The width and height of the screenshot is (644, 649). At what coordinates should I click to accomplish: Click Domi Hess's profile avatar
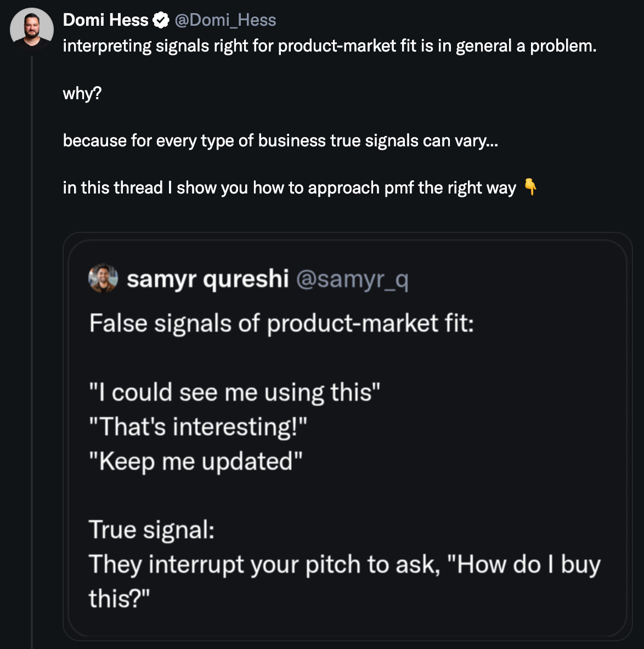(31, 29)
